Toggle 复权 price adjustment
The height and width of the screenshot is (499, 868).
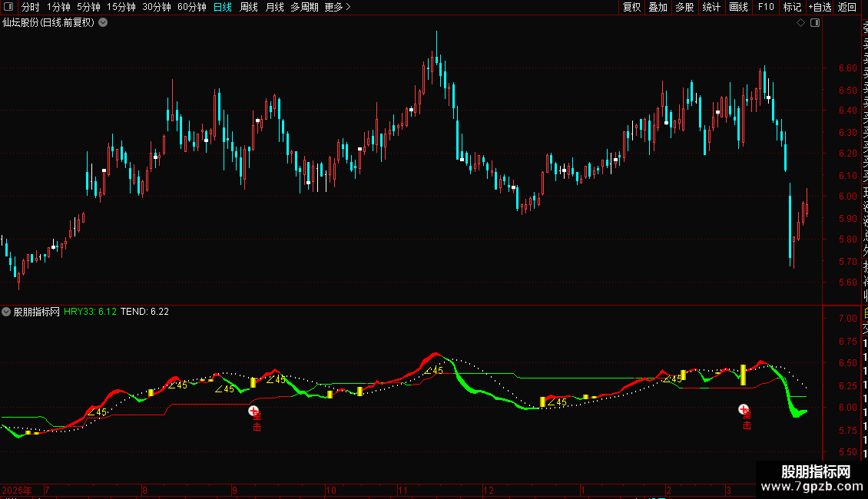(631, 7)
